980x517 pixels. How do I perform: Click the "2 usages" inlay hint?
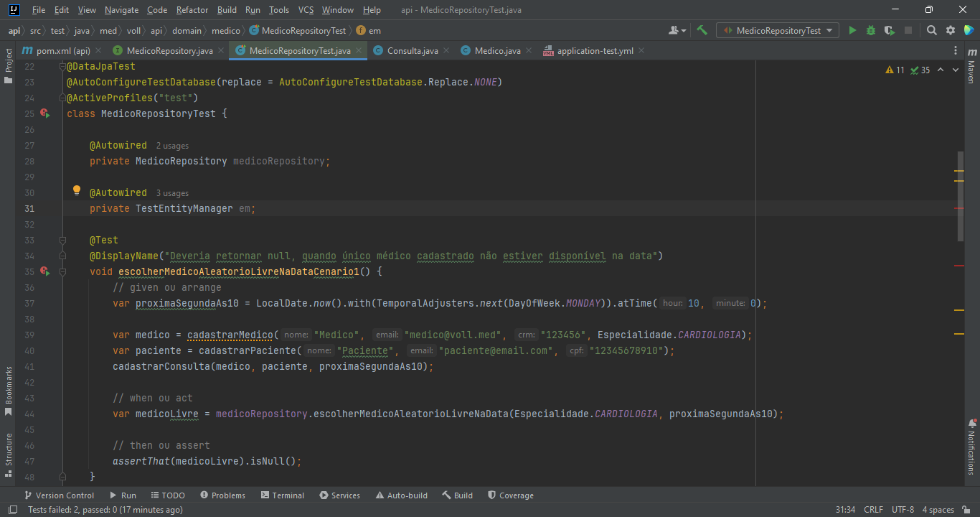pyautogui.click(x=172, y=146)
